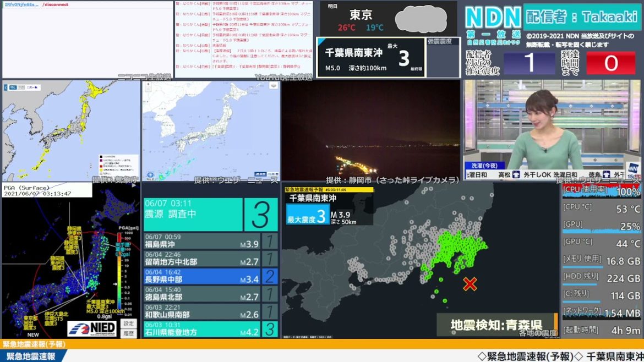Viewport: 644px width, 362px height.
Task: Click the 設定 settings button on PGA map
Action: (128, 323)
